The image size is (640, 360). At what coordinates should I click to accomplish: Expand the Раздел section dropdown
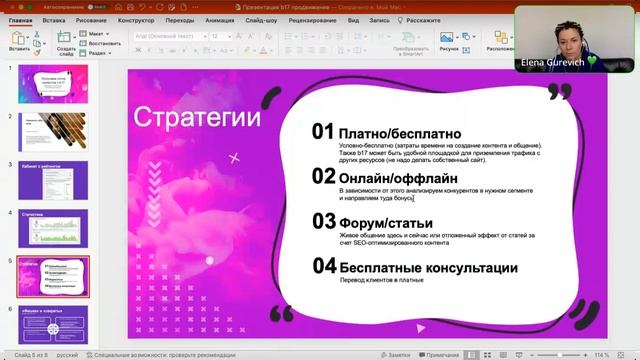tap(109, 53)
